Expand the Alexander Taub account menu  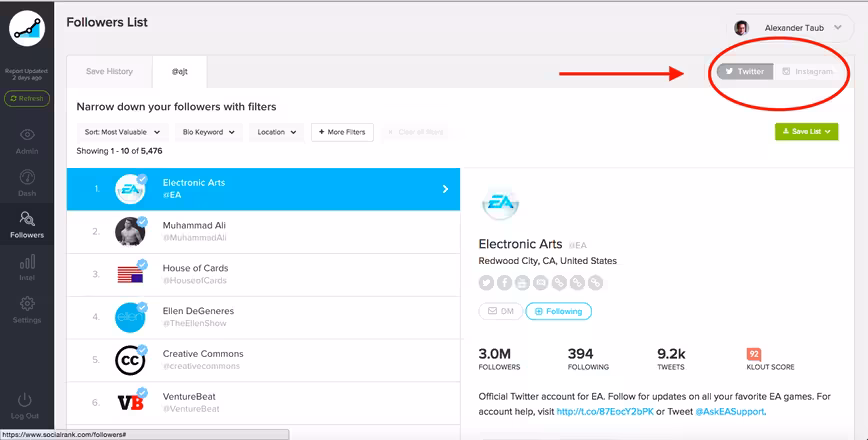pyautogui.click(x=838, y=27)
